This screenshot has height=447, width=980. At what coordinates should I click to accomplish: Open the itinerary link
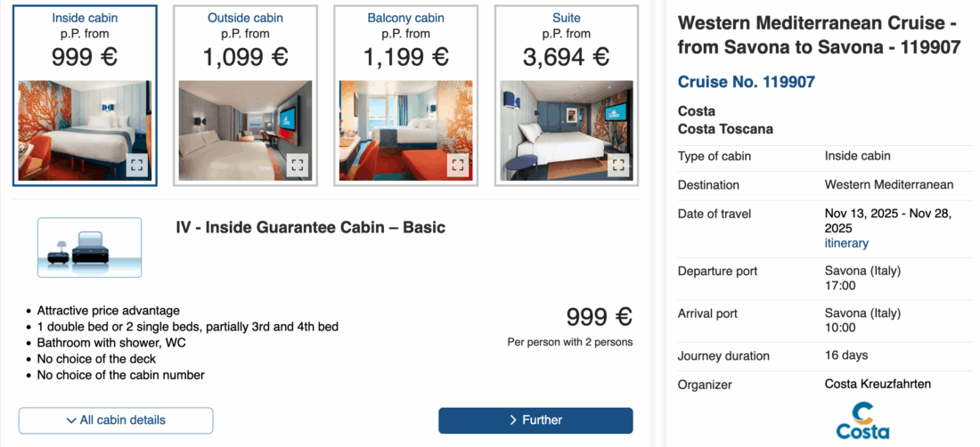[846, 243]
